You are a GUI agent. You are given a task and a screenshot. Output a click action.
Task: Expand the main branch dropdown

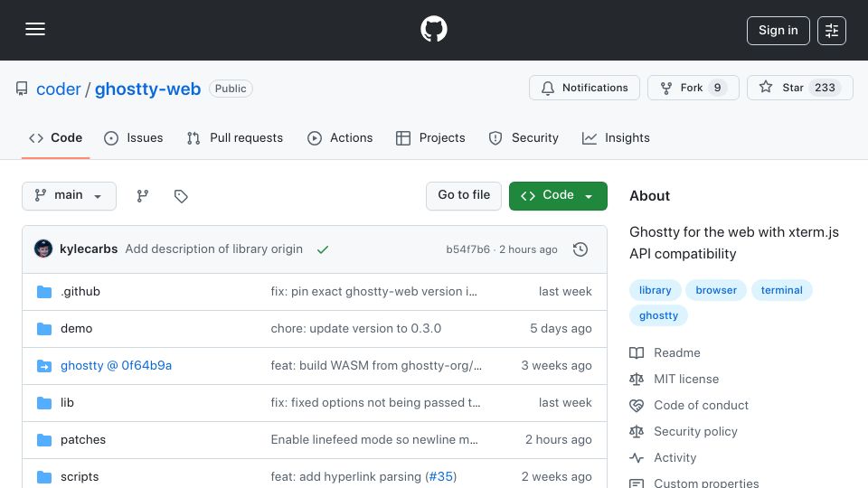[x=70, y=196]
